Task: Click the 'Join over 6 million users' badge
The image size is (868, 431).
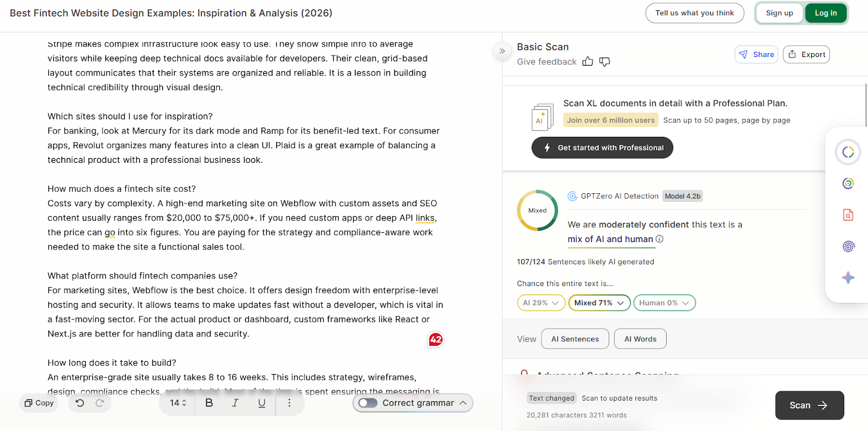Action: (x=611, y=120)
